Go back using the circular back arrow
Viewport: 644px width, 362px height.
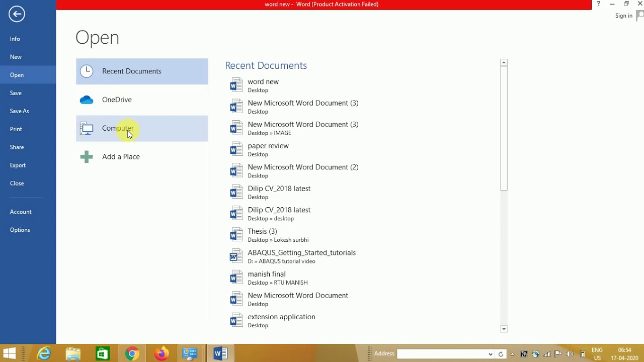(x=17, y=14)
